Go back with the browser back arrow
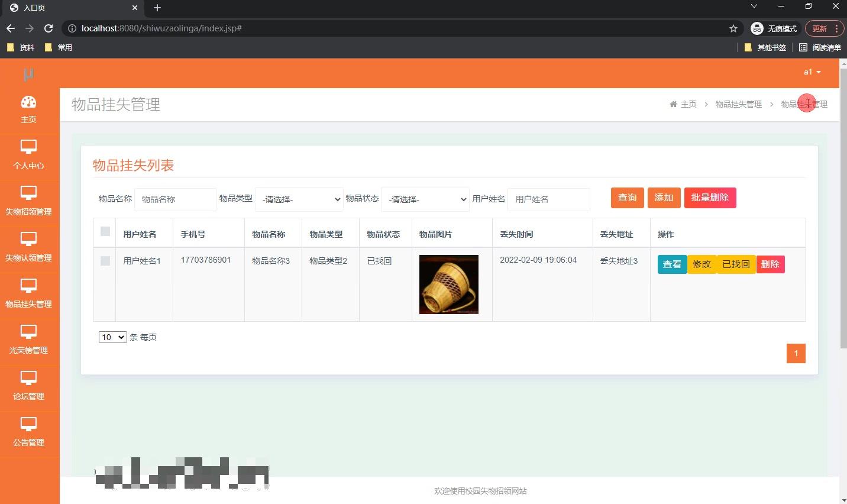The width and height of the screenshot is (847, 504). tap(11, 28)
